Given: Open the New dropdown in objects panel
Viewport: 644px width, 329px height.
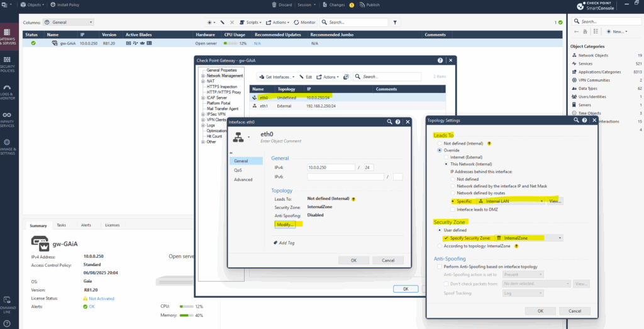Looking at the screenshot, I should (616, 31).
